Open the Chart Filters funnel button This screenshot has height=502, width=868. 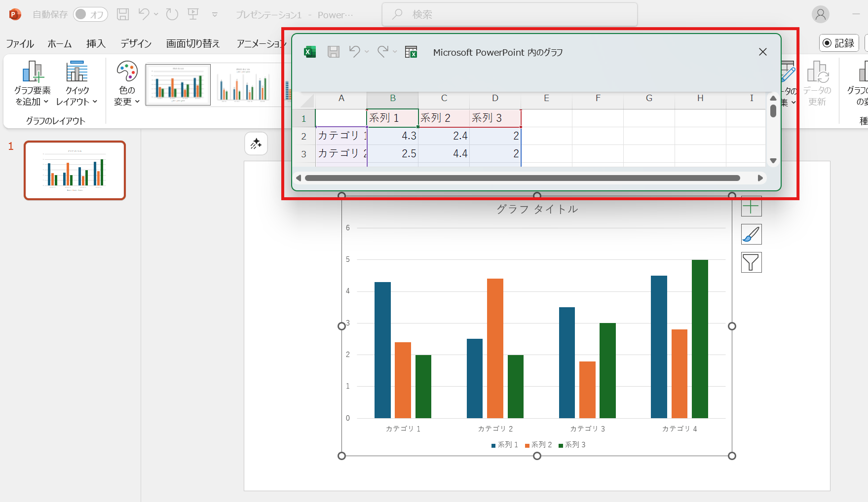pos(751,262)
